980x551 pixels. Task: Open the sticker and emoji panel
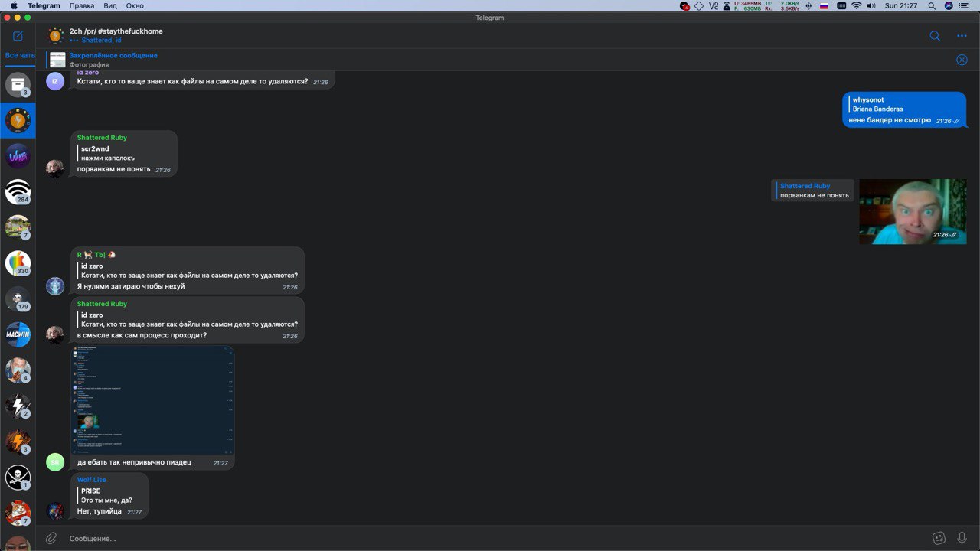939,538
